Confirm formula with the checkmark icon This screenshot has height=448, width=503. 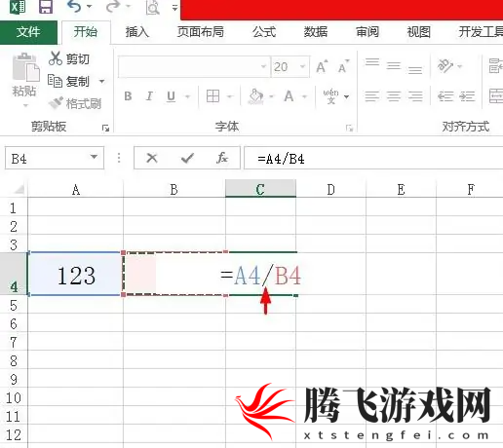point(187,158)
